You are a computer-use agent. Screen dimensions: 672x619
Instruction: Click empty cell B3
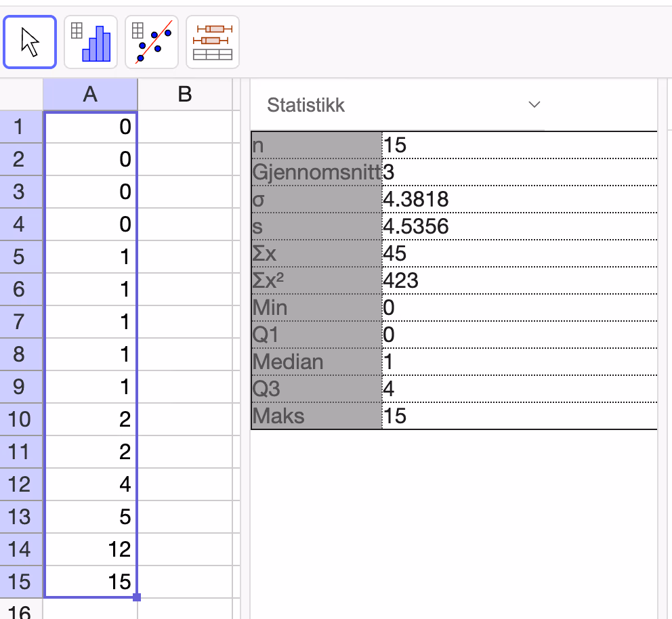[x=185, y=192]
